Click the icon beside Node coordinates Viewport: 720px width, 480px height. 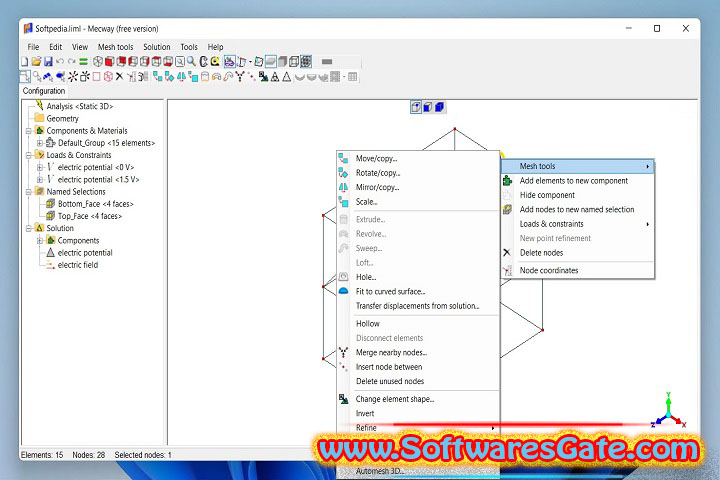(507, 271)
